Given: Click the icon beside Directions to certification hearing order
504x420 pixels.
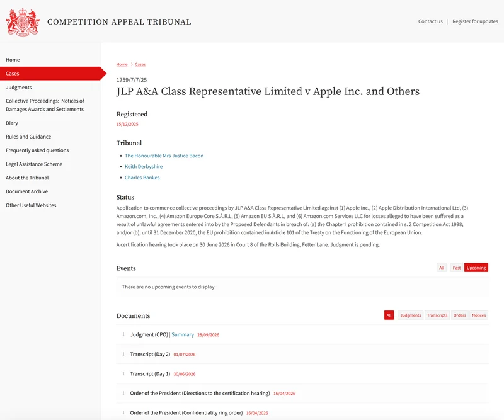Looking at the screenshot, I should coord(123,393).
